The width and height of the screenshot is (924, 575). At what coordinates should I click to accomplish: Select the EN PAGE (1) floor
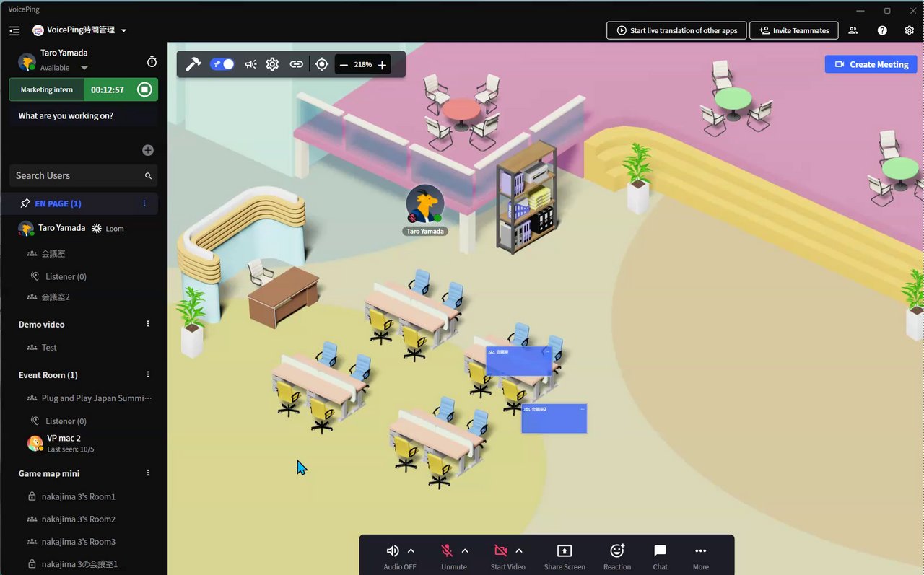(x=58, y=203)
